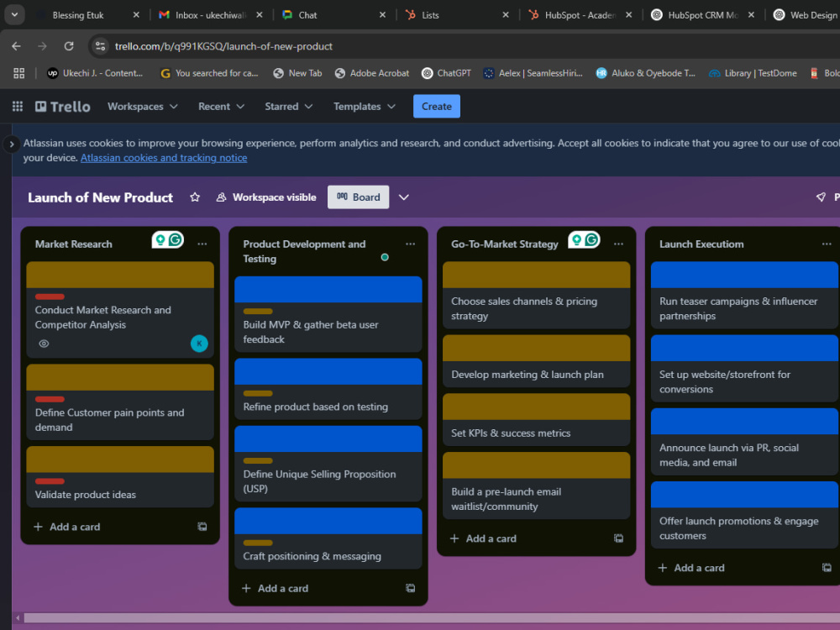This screenshot has width=840, height=630.
Task: Open Atlassian cookies and tracking notice link
Action: pos(164,158)
